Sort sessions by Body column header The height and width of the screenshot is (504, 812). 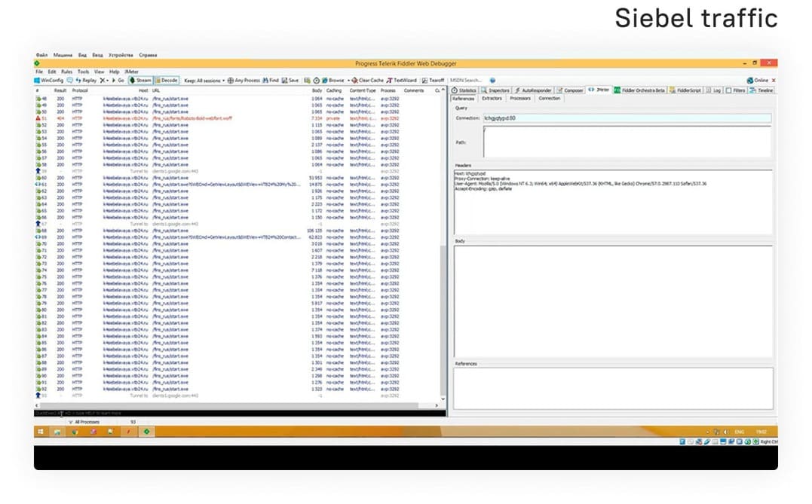[x=317, y=90]
